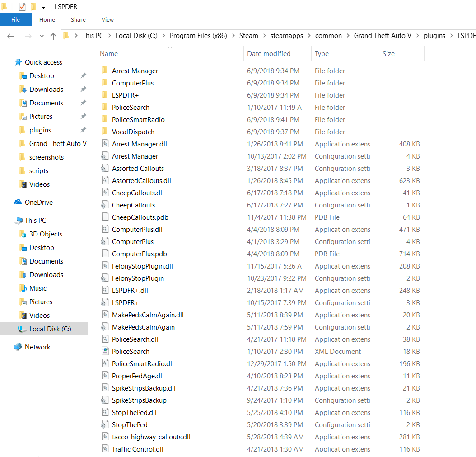Click steamapps breadcrumb segment
The height and width of the screenshot is (457, 476).
point(287,36)
